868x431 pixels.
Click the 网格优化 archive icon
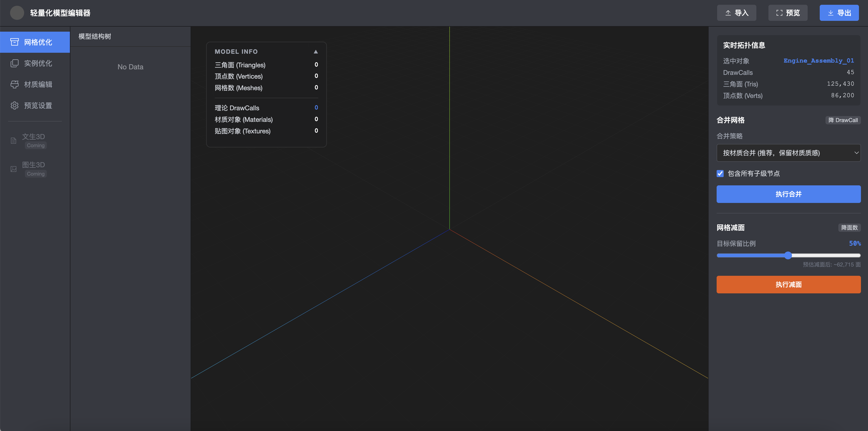[x=15, y=42]
